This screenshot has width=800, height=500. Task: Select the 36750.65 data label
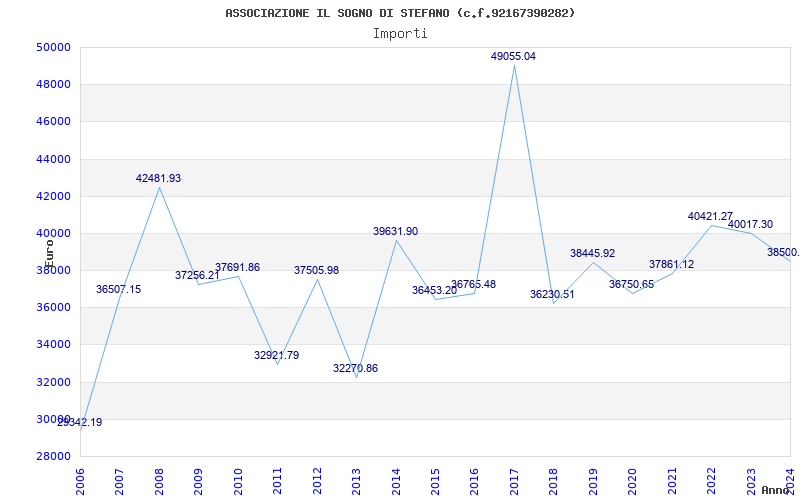(x=632, y=284)
